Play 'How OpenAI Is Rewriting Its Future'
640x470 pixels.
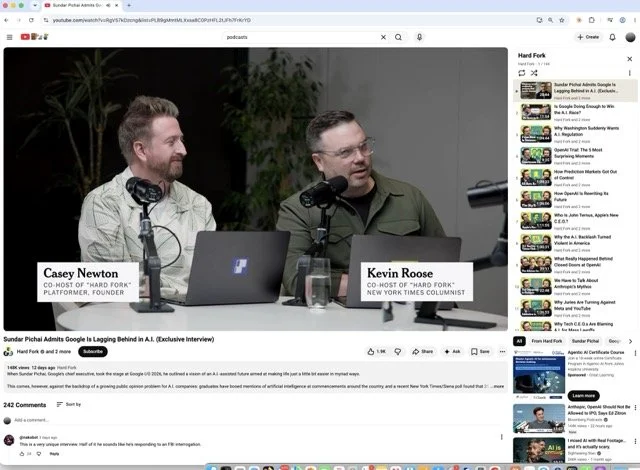pyautogui.click(x=576, y=199)
